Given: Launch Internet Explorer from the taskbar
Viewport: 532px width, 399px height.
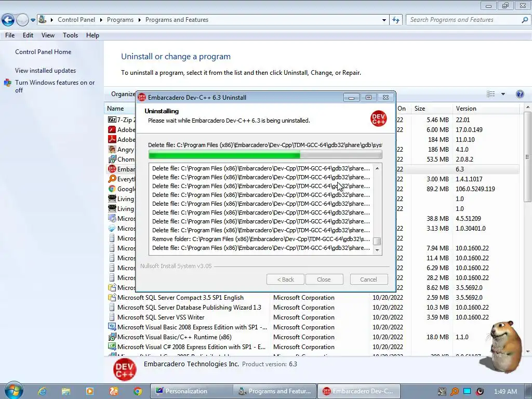Looking at the screenshot, I should pyautogui.click(x=42, y=391).
